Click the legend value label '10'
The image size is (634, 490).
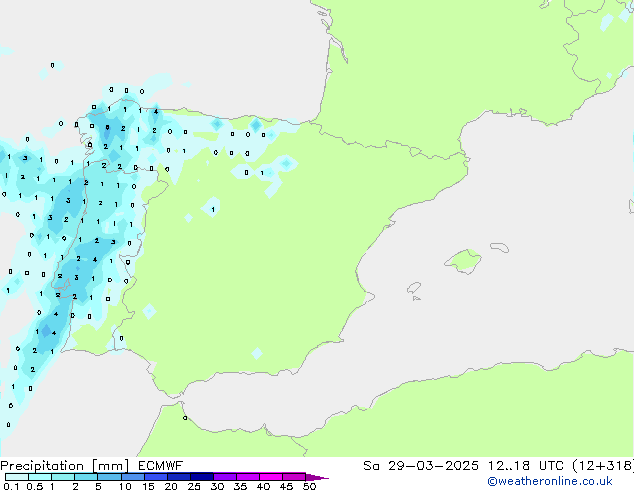point(125,486)
